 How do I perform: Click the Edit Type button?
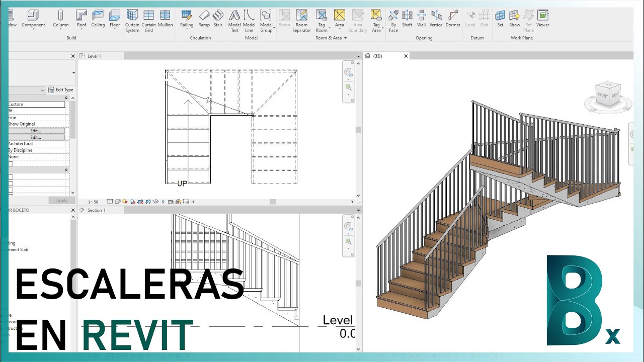pyautogui.click(x=61, y=90)
